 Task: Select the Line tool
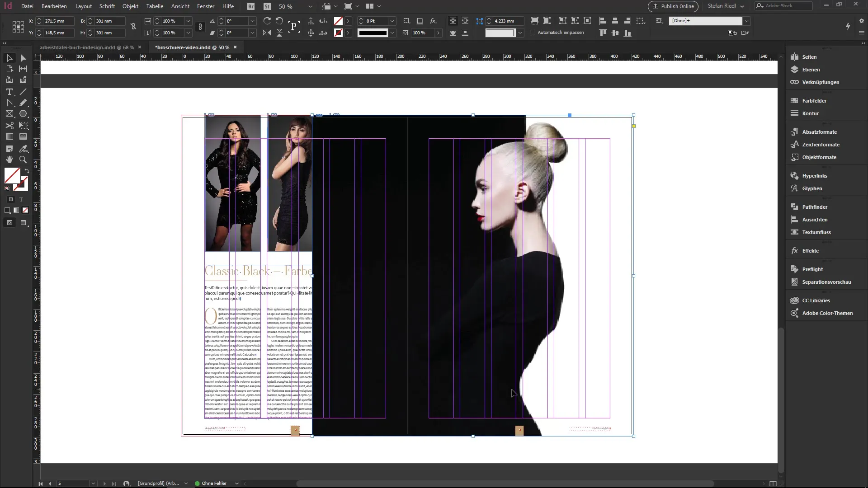[23, 92]
